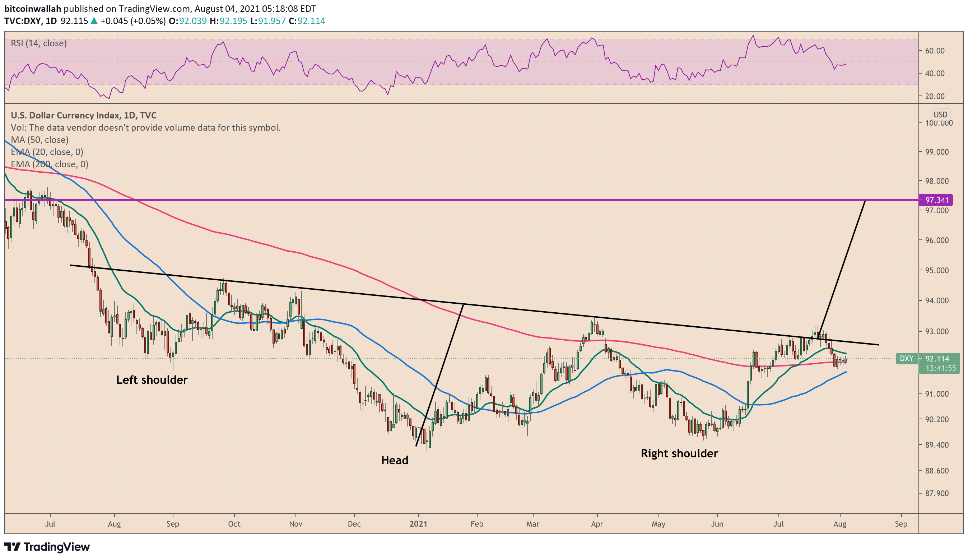Click the 91.000 price axis label
Screen dimensions: 968x560
point(937,394)
